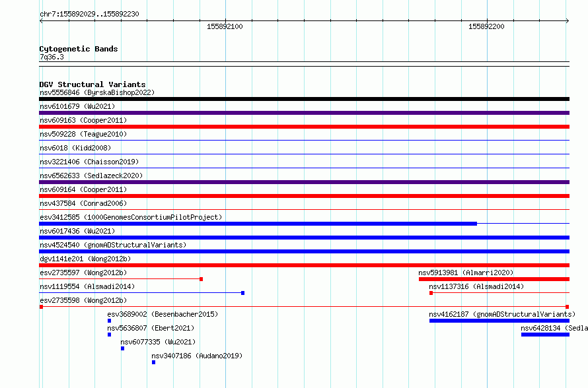Click the 155892100 ruler position label
588x388 pixels.
tap(225, 26)
